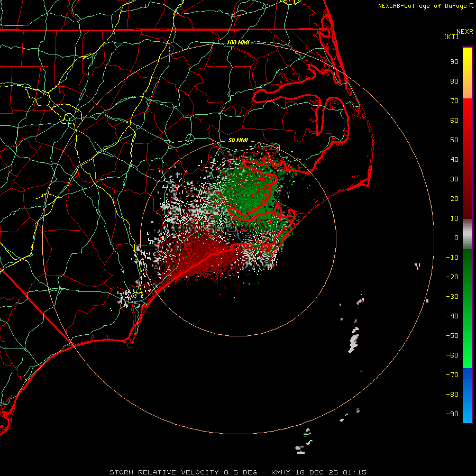Click the -10 value on the velocity scale
This screenshot has height=476, width=476.
[x=452, y=258]
